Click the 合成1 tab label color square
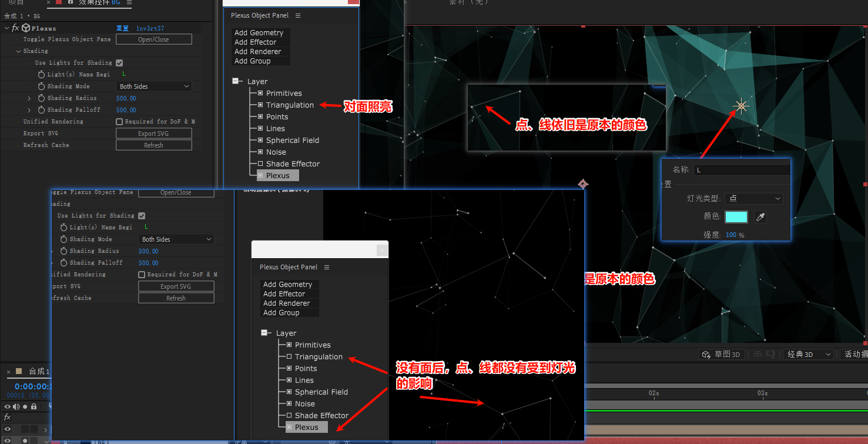868x444 pixels. (19, 371)
